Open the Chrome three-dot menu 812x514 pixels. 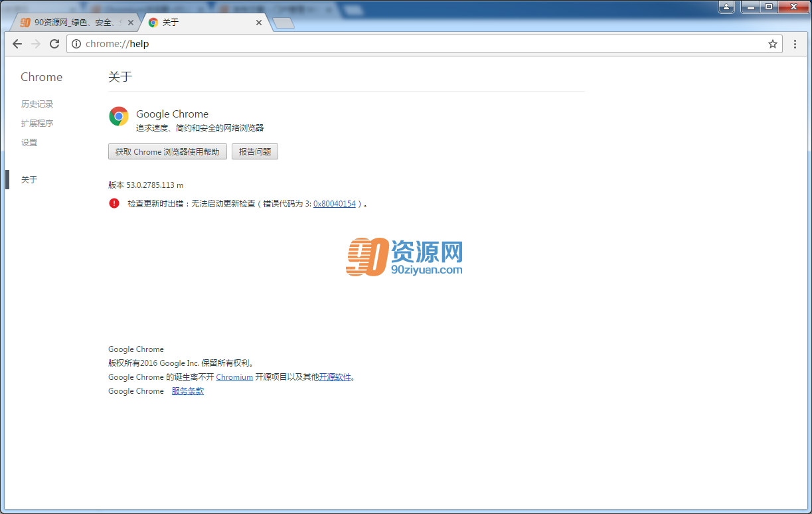pos(795,44)
